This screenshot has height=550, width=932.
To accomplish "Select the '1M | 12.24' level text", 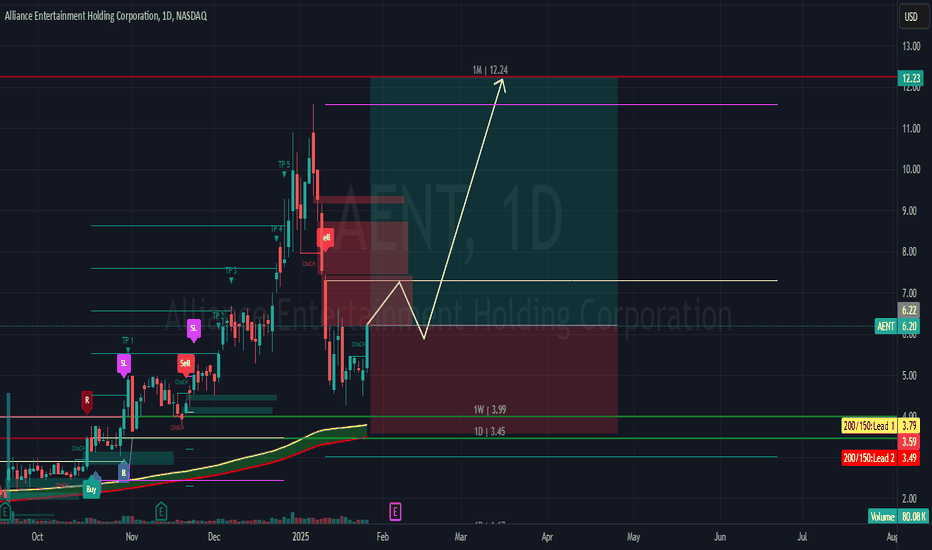I will pyautogui.click(x=490, y=70).
